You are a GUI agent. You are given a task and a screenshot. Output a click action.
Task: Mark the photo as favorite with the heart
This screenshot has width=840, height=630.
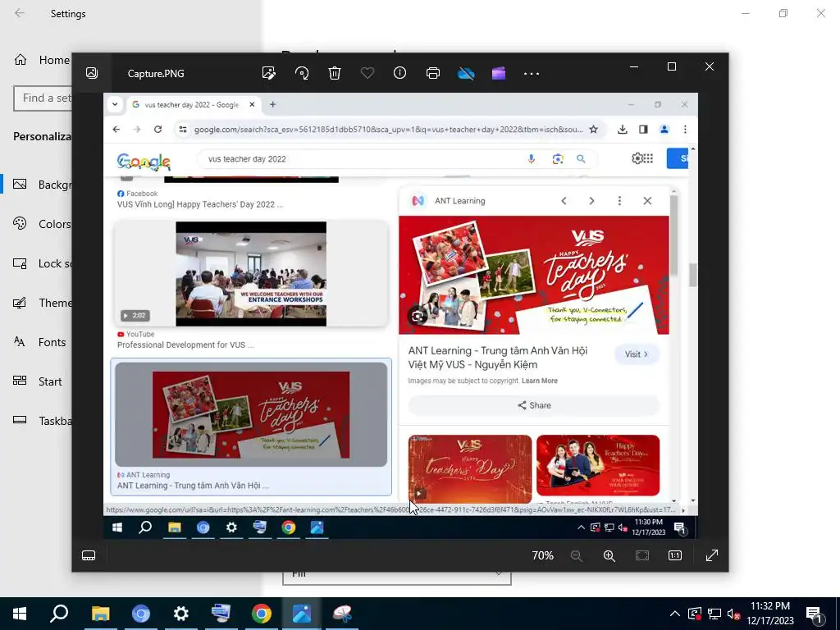(367, 73)
